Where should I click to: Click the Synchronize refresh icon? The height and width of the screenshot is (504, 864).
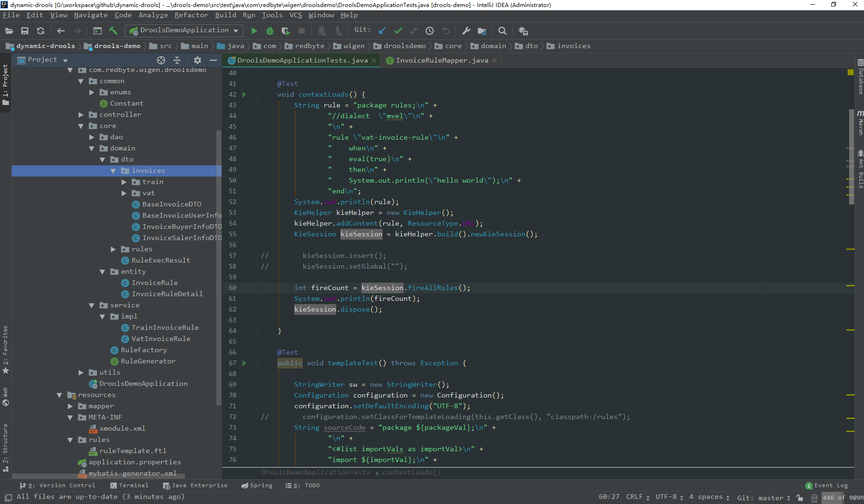tap(41, 31)
